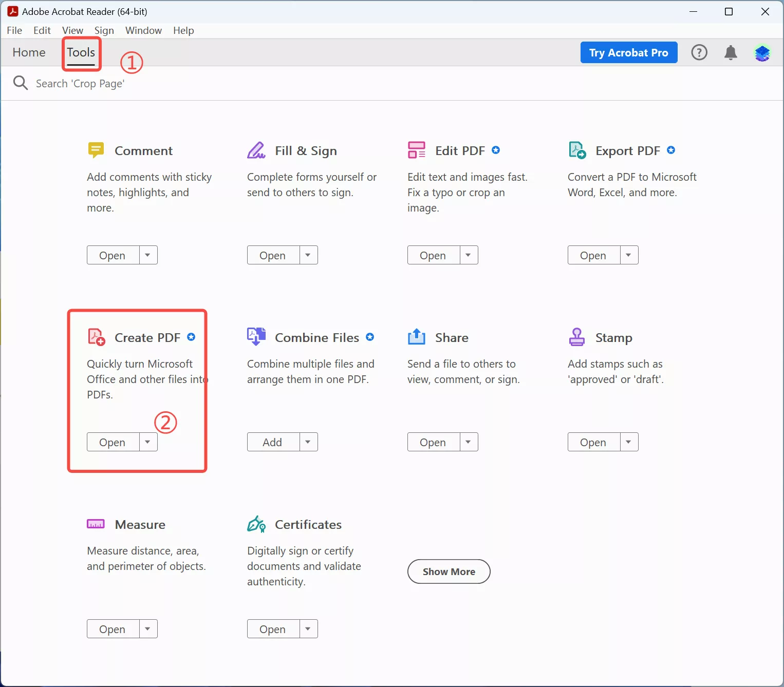Switch to the Home tab
Image resolution: width=784 pixels, height=687 pixels.
pos(29,52)
